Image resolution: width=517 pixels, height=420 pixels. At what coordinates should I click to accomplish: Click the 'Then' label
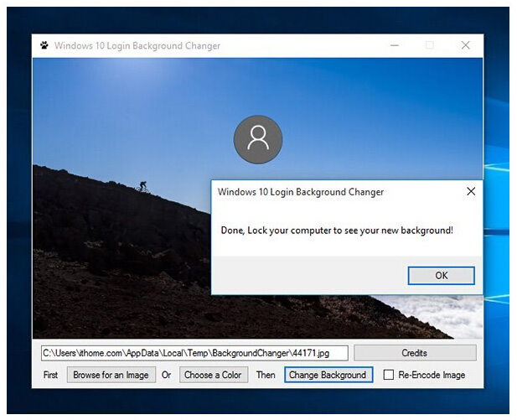click(266, 375)
